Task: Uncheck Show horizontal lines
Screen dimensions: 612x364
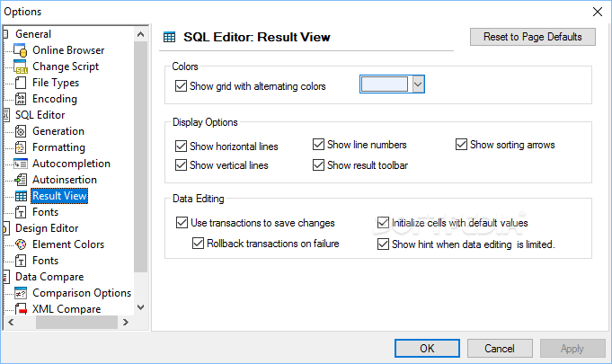Action: (x=181, y=146)
